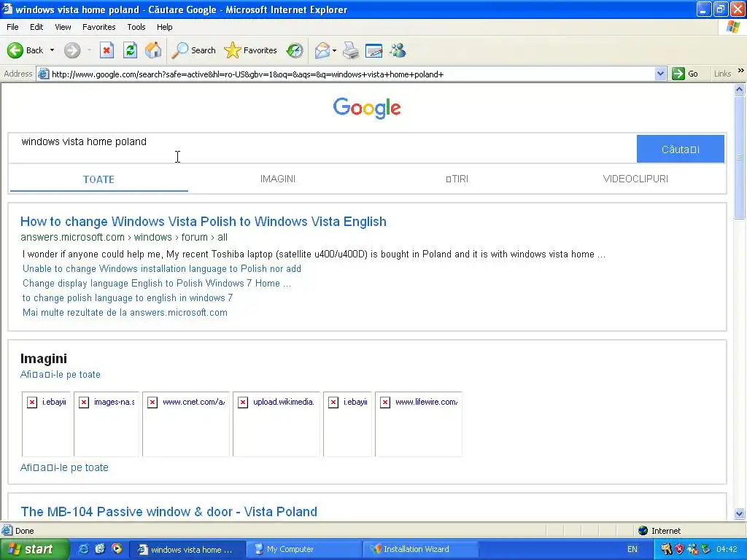Switch to the VIDEOCLIPURI tab

[x=635, y=179]
